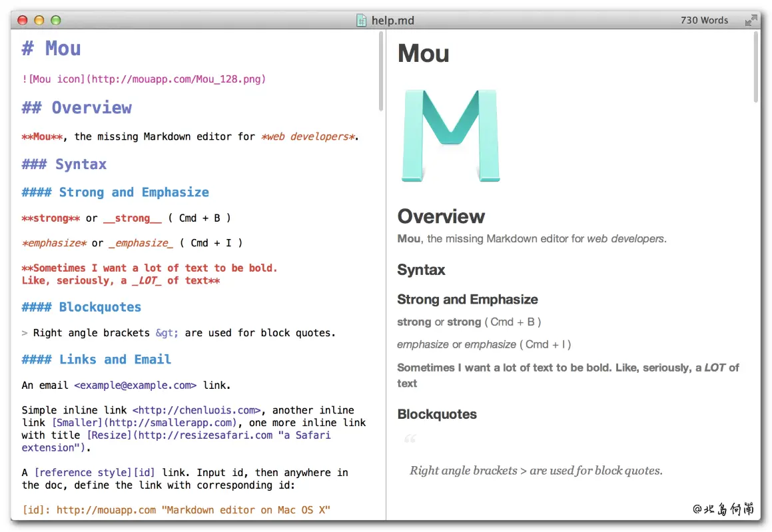Click '*web developers*' in the editor
The image size is (772, 532).
tap(308, 136)
